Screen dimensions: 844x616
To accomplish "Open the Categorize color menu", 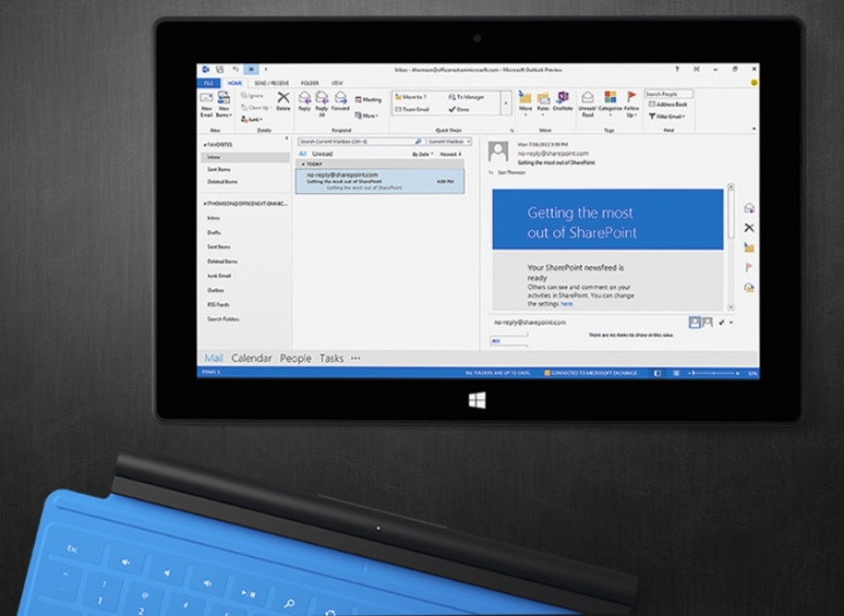I will [x=610, y=102].
